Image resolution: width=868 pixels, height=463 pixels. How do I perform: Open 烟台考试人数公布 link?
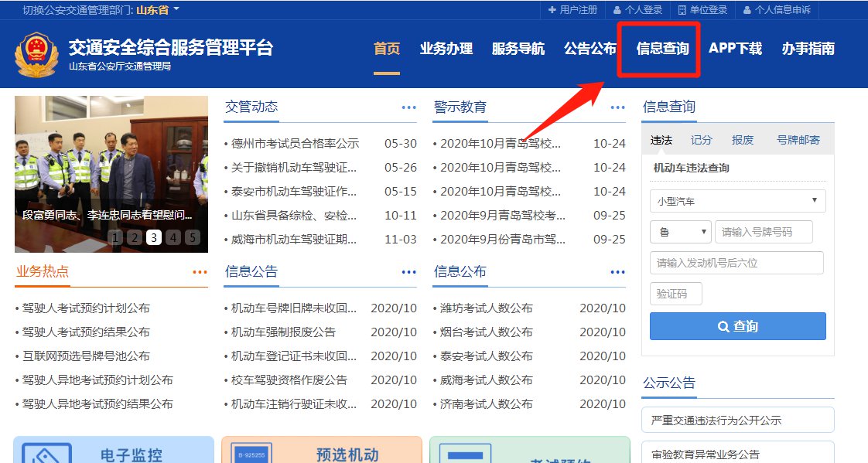pos(486,332)
